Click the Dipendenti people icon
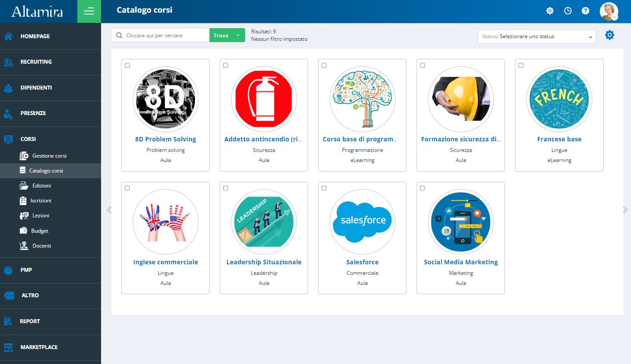The image size is (631, 364). tap(8, 88)
